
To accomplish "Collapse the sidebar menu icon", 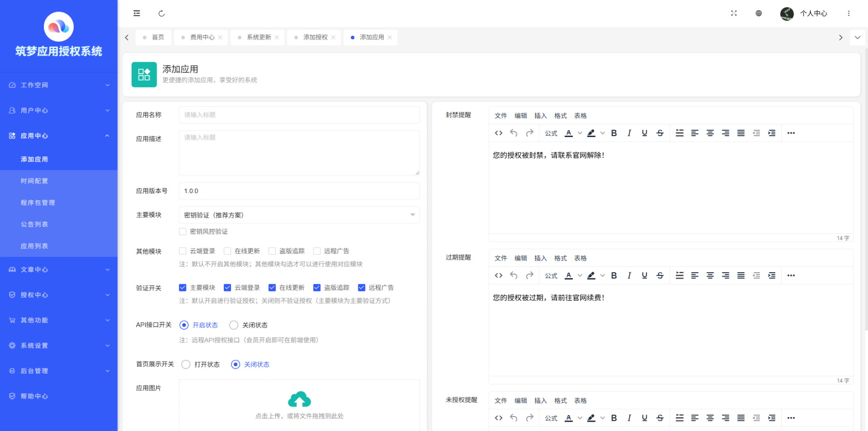I will pyautogui.click(x=137, y=14).
